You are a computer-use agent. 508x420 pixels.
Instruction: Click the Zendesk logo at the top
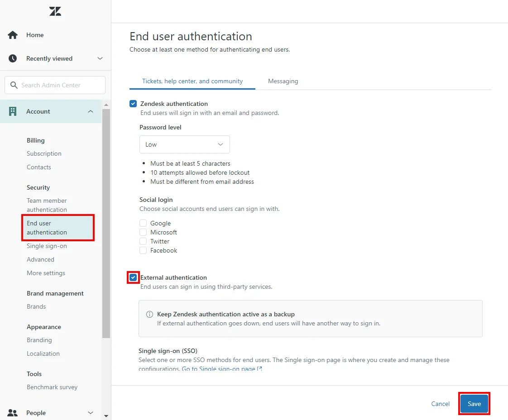tap(55, 11)
